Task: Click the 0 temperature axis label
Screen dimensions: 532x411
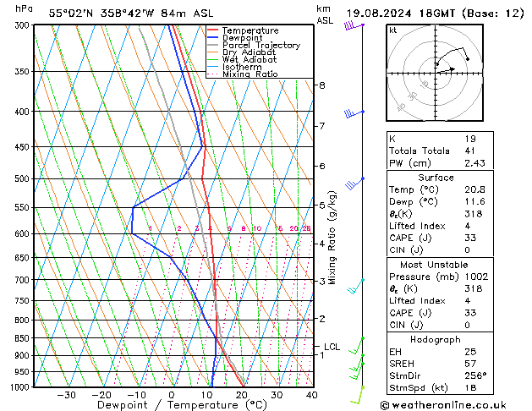Action: [172, 395]
